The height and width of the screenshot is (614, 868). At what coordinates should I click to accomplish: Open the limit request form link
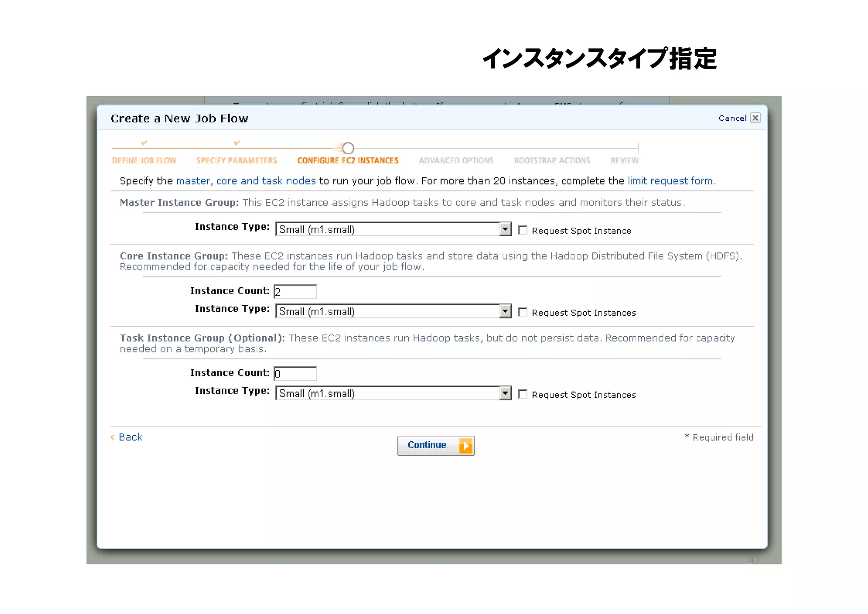671,181
